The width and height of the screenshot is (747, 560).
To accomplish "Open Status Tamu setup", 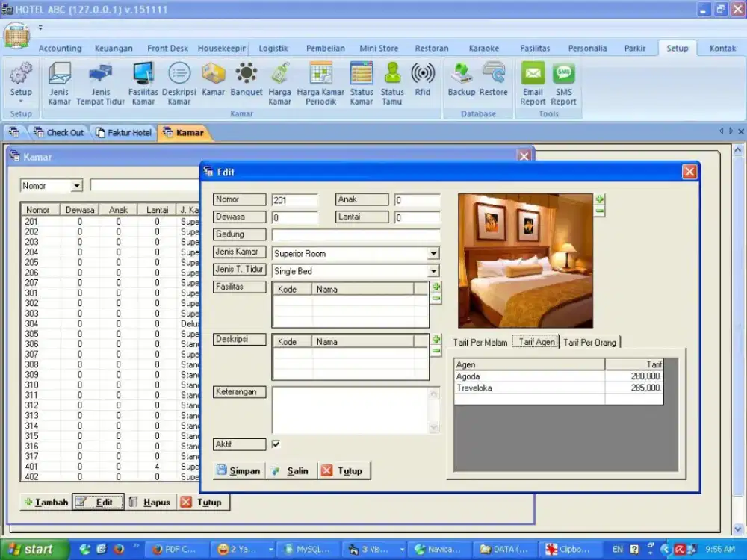I will point(392,83).
